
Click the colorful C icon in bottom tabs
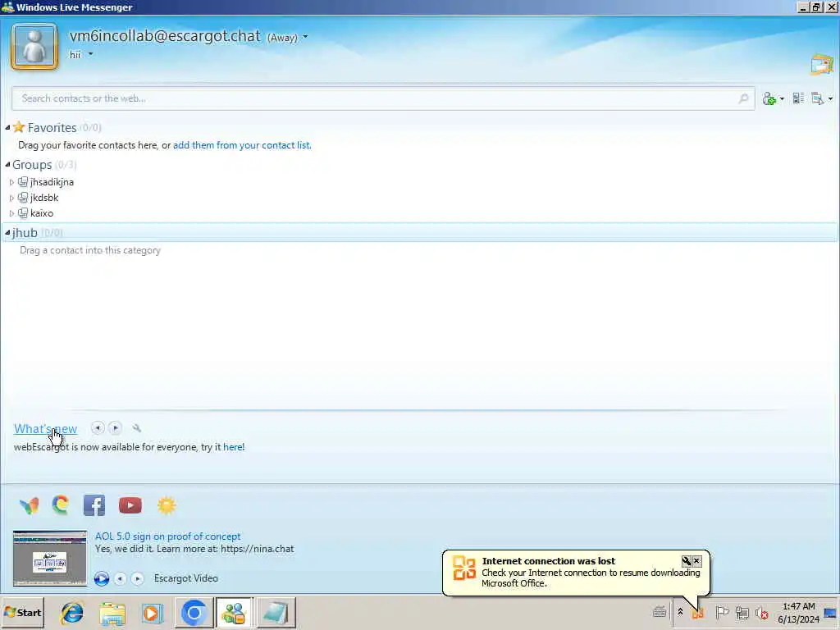(x=61, y=504)
